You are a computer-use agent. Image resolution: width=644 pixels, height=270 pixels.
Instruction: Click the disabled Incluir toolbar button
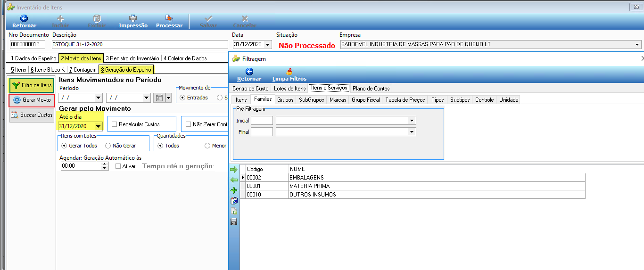(60, 21)
